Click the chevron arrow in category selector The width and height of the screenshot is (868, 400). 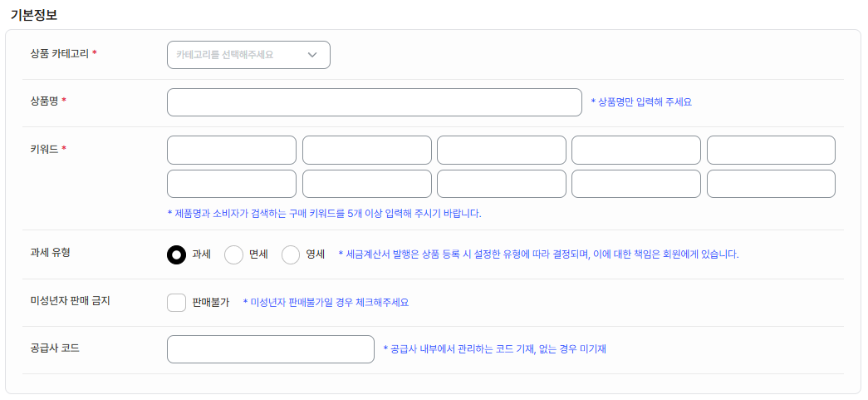tap(312, 55)
